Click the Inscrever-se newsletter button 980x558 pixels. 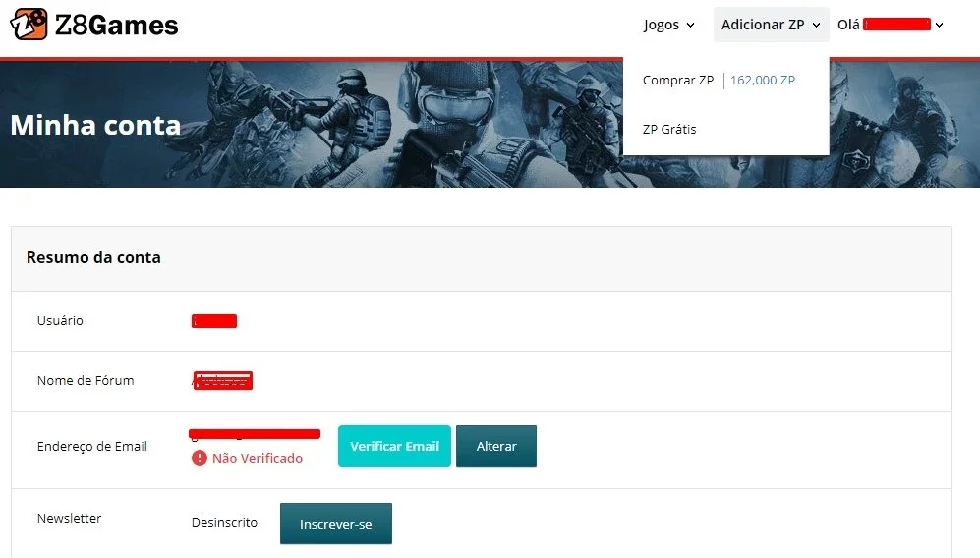click(x=335, y=524)
